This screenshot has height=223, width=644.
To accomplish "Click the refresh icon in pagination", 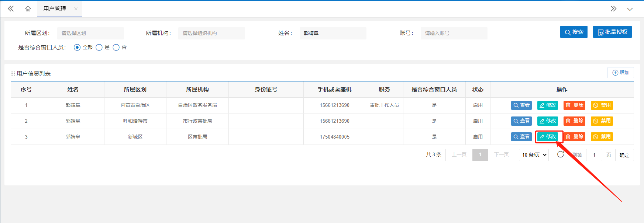I will [560, 154].
